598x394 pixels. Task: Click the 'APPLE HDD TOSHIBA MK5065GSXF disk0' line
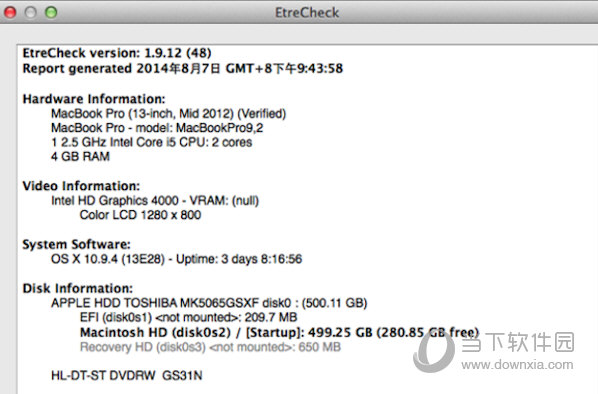coord(209,303)
